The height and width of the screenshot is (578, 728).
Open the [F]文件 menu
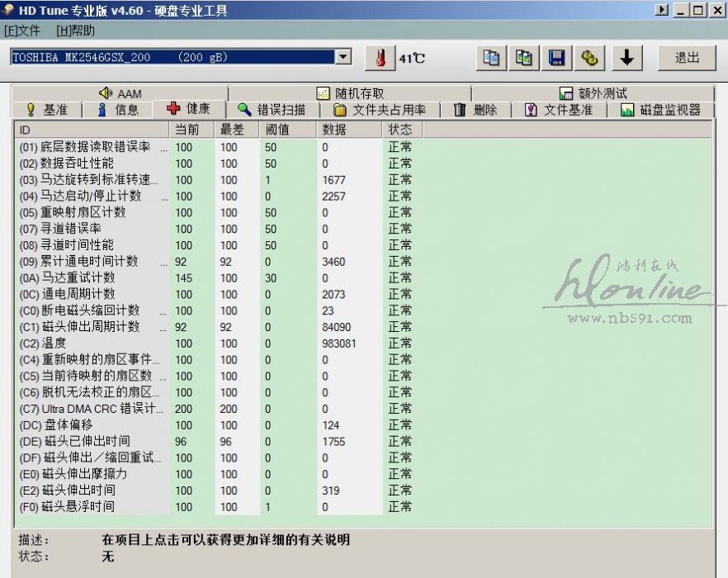pyautogui.click(x=22, y=31)
